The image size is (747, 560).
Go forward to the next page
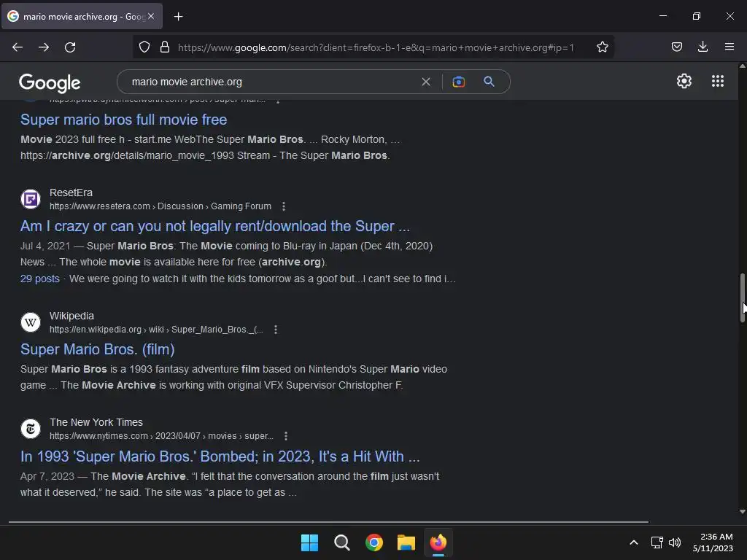pos(44,47)
